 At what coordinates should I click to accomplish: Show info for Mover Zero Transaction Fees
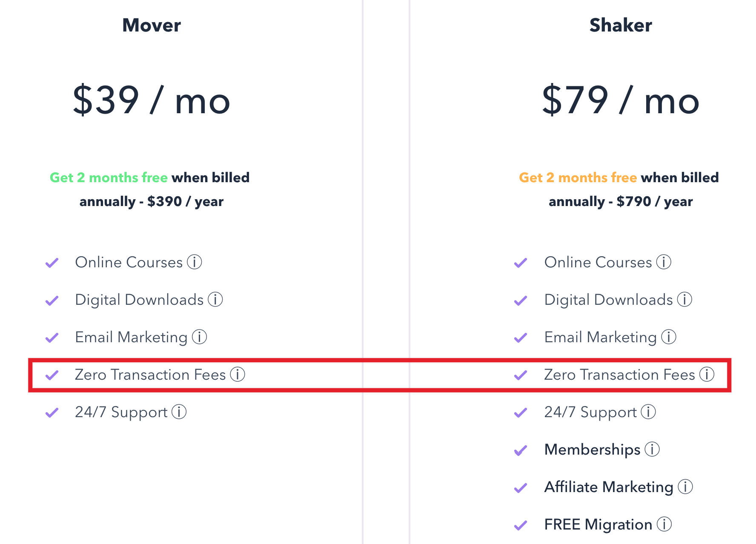tap(238, 374)
